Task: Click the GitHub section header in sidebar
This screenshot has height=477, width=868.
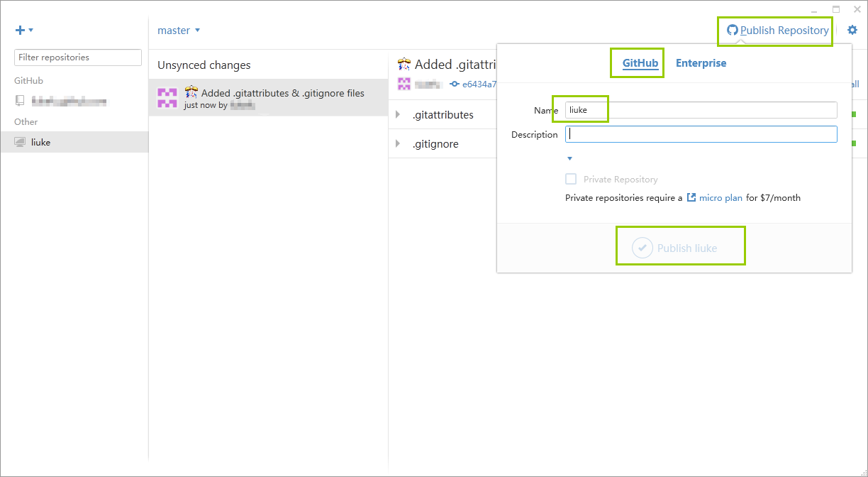Action: click(x=28, y=80)
